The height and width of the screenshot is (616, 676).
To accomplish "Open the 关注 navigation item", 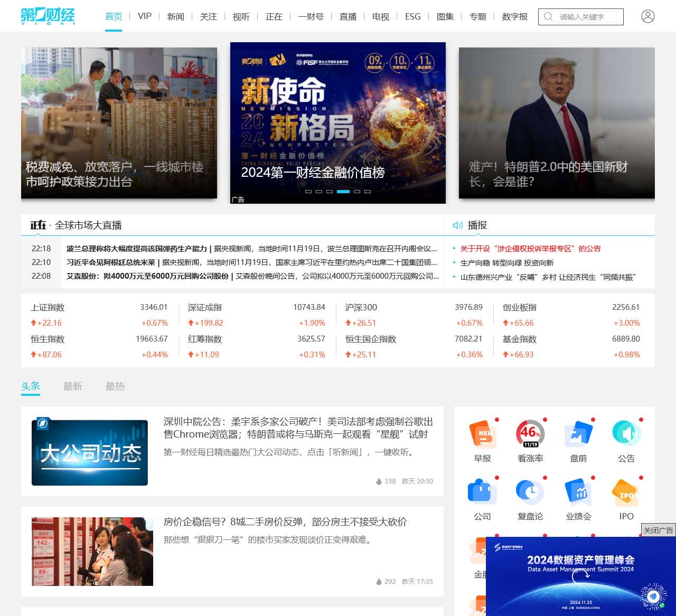I will coord(209,16).
